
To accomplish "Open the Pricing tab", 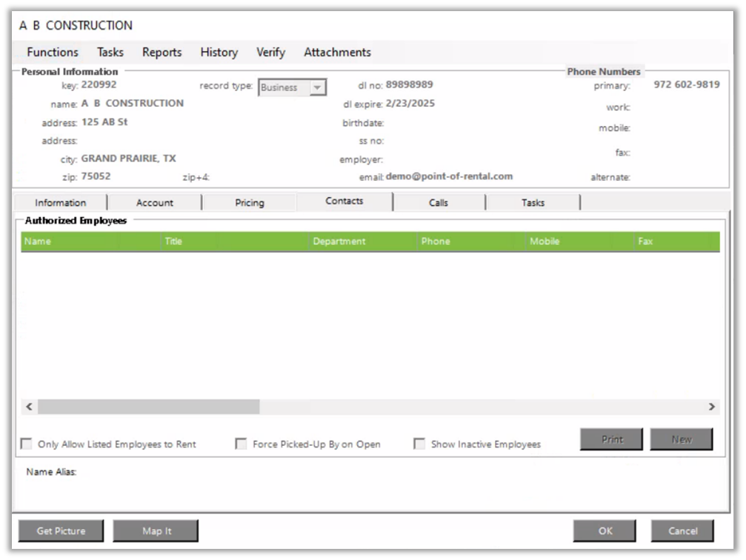I will [x=250, y=203].
